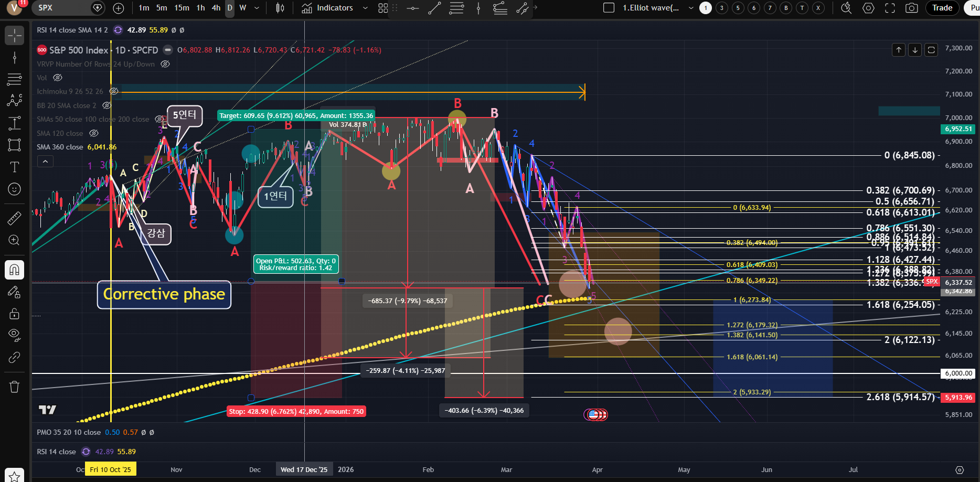
Task: Click the Trade button
Action: (x=942, y=8)
